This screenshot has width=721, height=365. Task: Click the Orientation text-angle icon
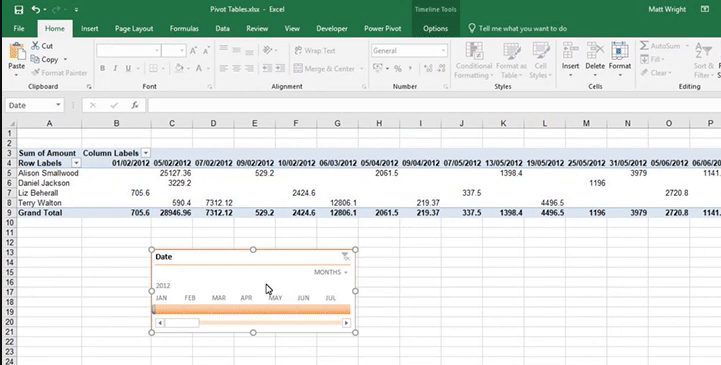[267, 51]
